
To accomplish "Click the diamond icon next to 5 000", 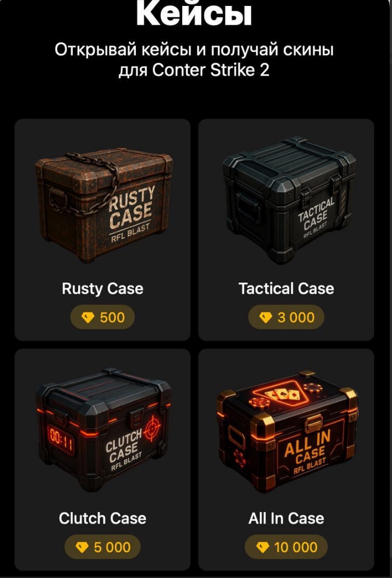I will 82,547.
